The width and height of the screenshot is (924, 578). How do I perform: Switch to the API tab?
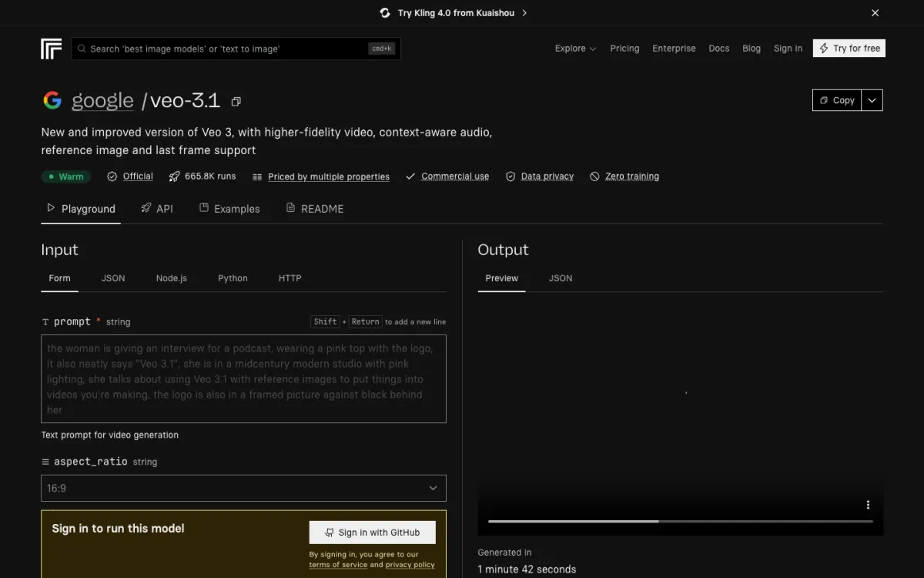tap(157, 209)
